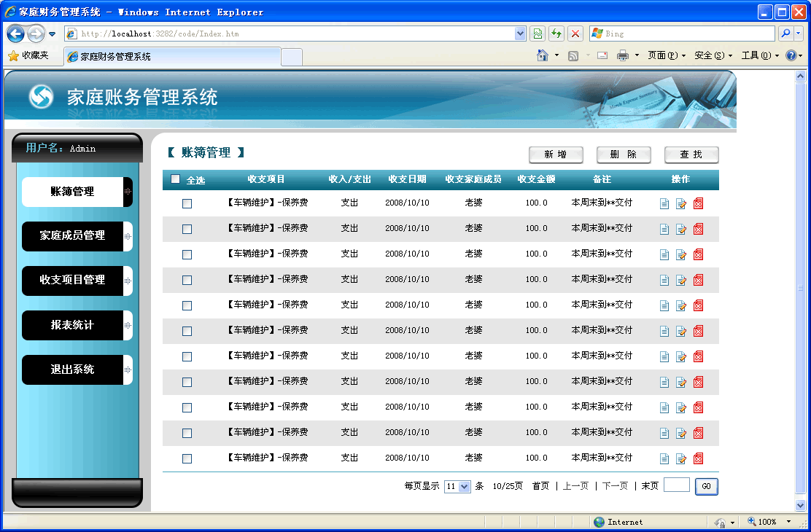This screenshot has width=811, height=532.
Task: View details icon in the first table row
Action: [664, 204]
